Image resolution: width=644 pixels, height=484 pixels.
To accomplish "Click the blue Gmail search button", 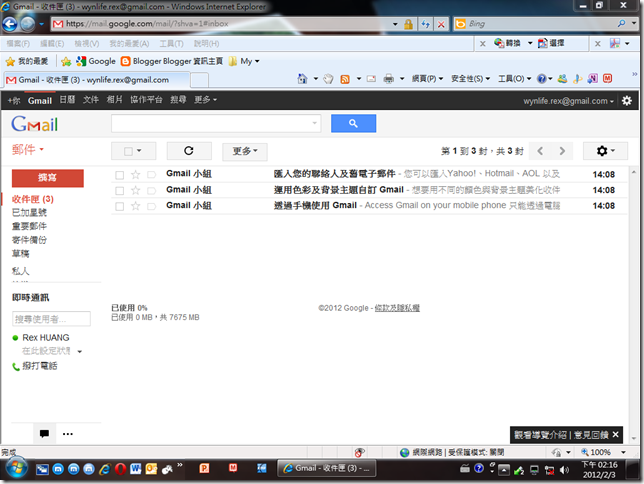I will (353, 123).
